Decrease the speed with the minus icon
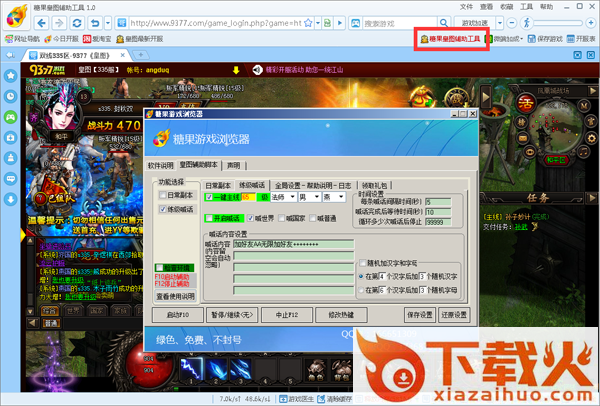Screen dimensions: 600x406 tap(512, 23)
